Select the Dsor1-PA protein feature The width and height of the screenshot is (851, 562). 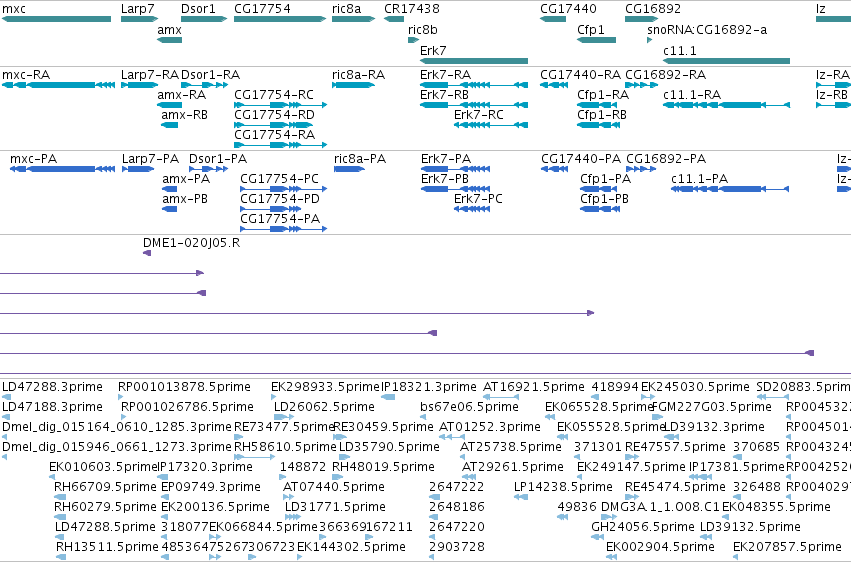(208, 169)
